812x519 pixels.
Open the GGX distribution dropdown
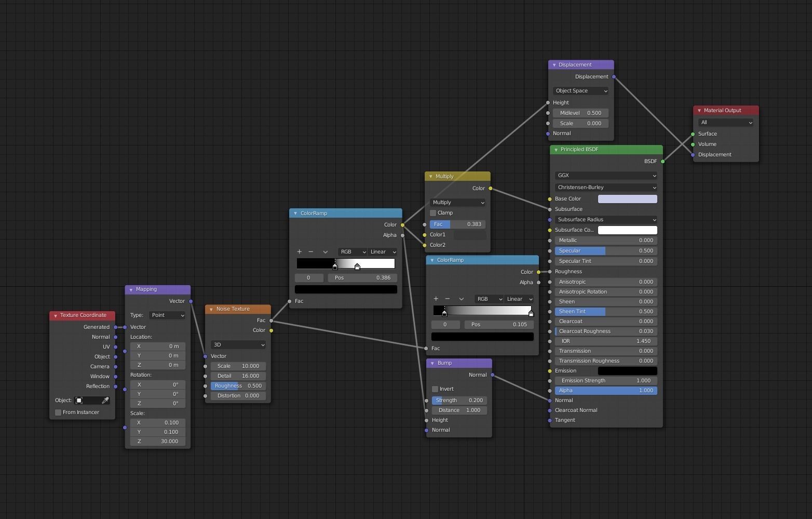pos(606,176)
